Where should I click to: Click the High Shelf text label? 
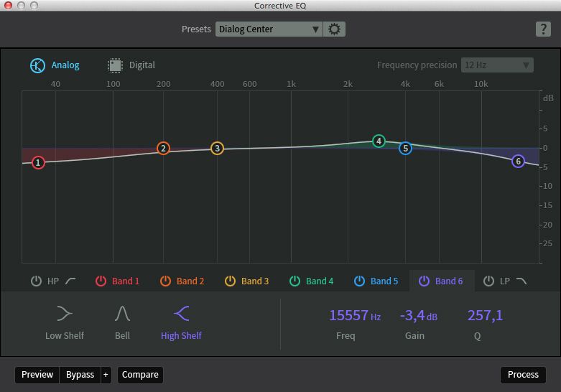tap(182, 335)
